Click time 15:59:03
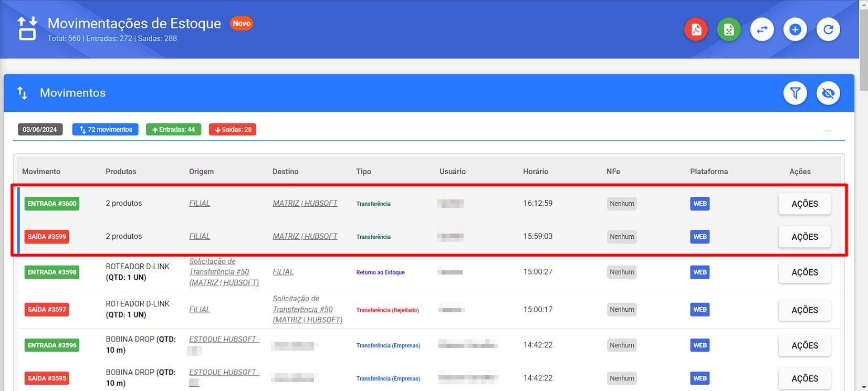Image resolution: width=868 pixels, height=391 pixels. 538,236
